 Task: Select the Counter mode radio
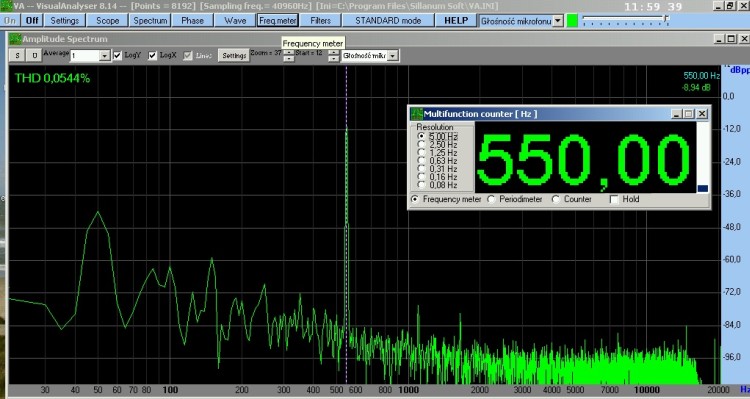(555, 199)
